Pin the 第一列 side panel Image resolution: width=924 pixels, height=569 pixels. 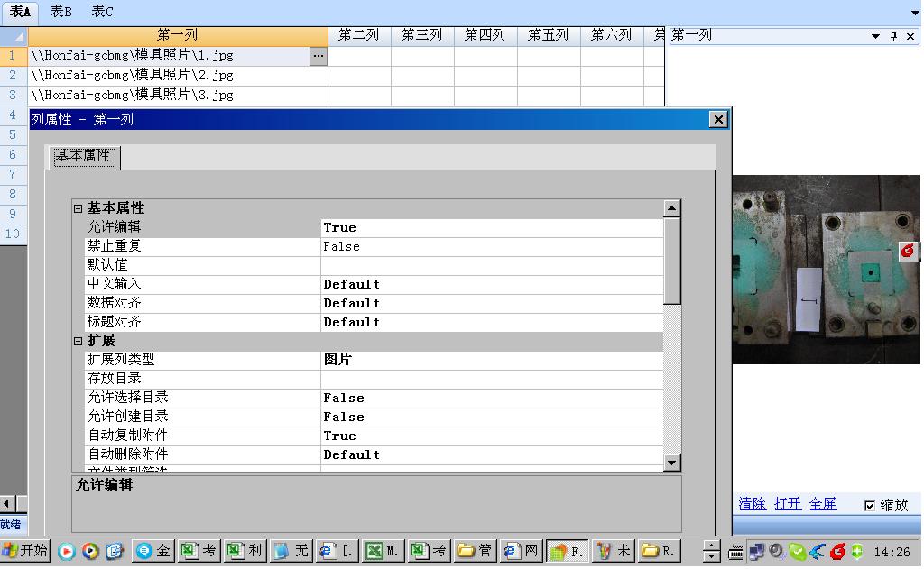click(x=893, y=36)
